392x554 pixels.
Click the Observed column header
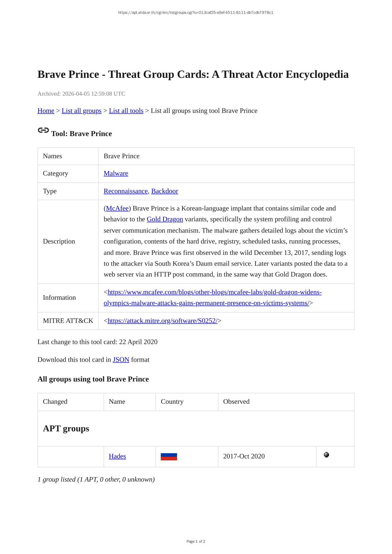pyautogui.click(x=236, y=402)
